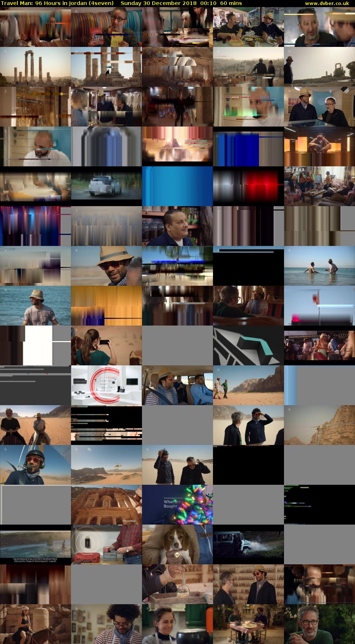355x644 pixels.
Task: Select thumbnail of two men wading in sea
Action: coord(319,266)
